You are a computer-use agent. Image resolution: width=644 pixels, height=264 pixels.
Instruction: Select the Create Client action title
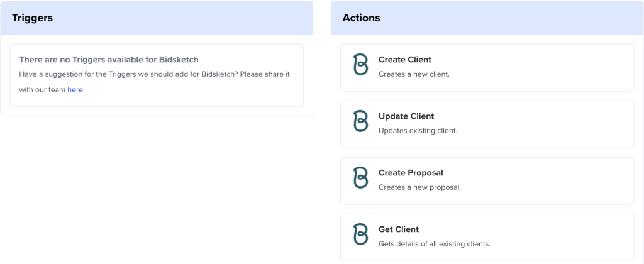[405, 60]
